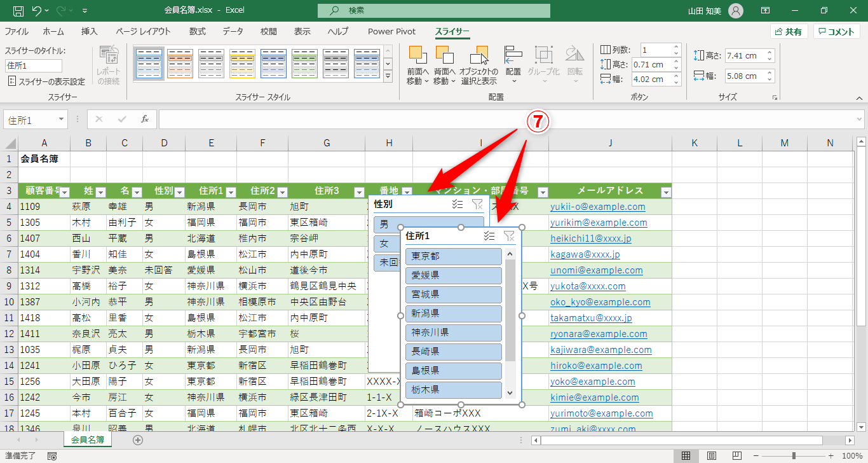Toggle 女 in the 性別 slicer
The height and width of the screenshot is (463, 868).
(x=388, y=244)
